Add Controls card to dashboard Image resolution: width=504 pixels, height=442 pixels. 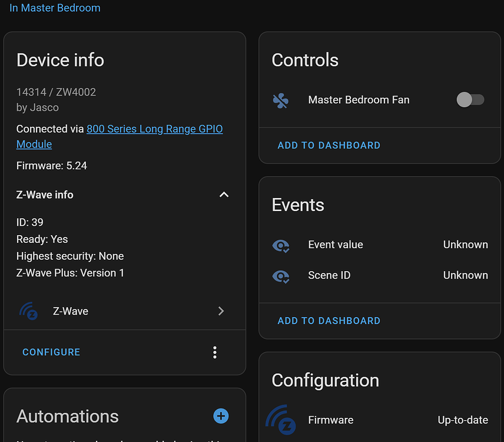tap(329, 146)
